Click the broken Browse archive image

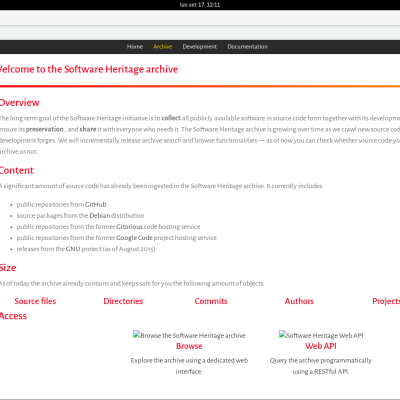[189, 335]
